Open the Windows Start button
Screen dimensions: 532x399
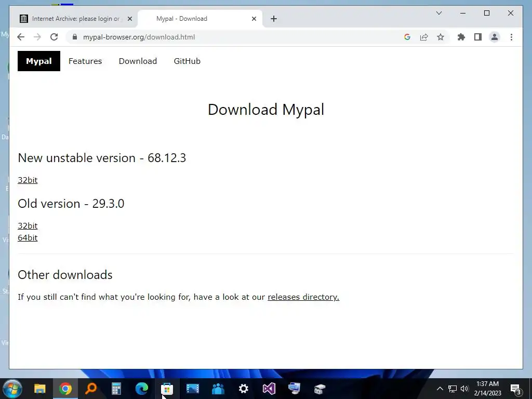12,389
